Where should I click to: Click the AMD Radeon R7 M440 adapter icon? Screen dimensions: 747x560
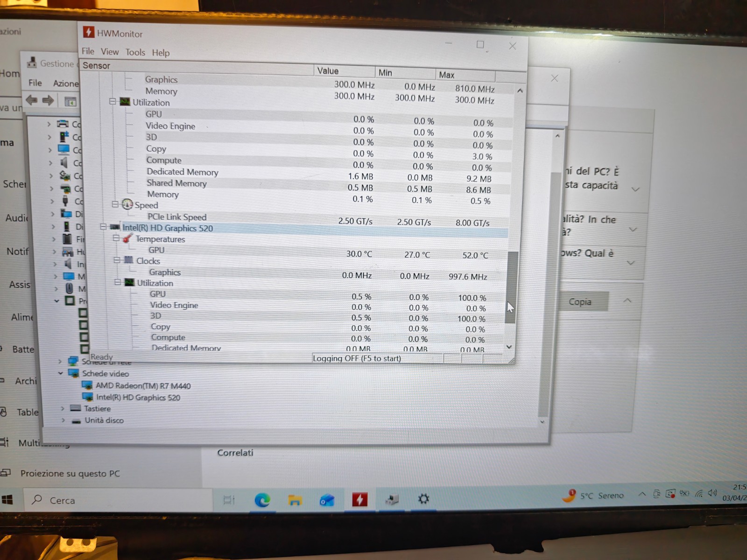click(x=87, y=385)
